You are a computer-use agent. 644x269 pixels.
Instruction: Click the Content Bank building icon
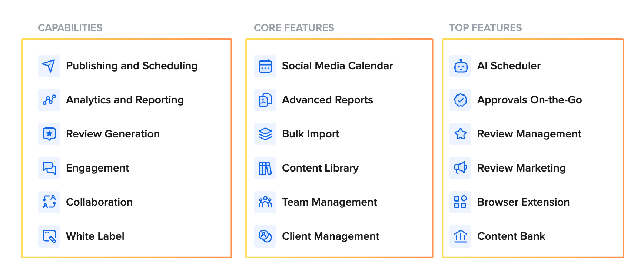(x=460, y=236)
